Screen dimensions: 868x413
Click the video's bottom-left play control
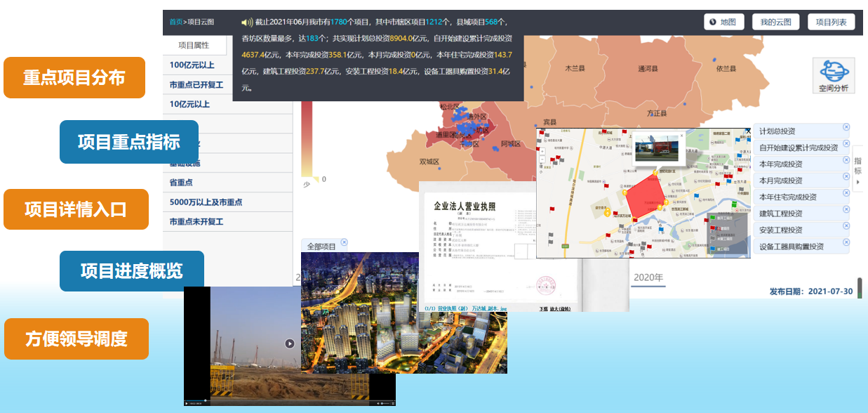(187, 403)
